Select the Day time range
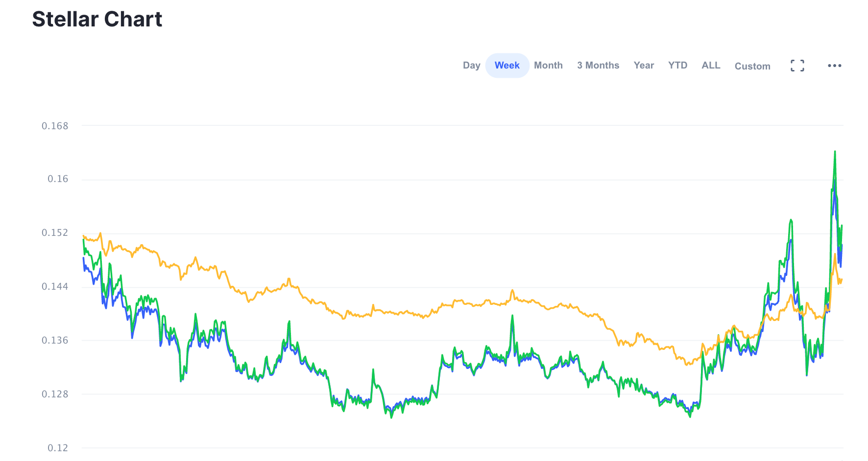The width and height of the screenshot is (868, 461). [471, 66]
